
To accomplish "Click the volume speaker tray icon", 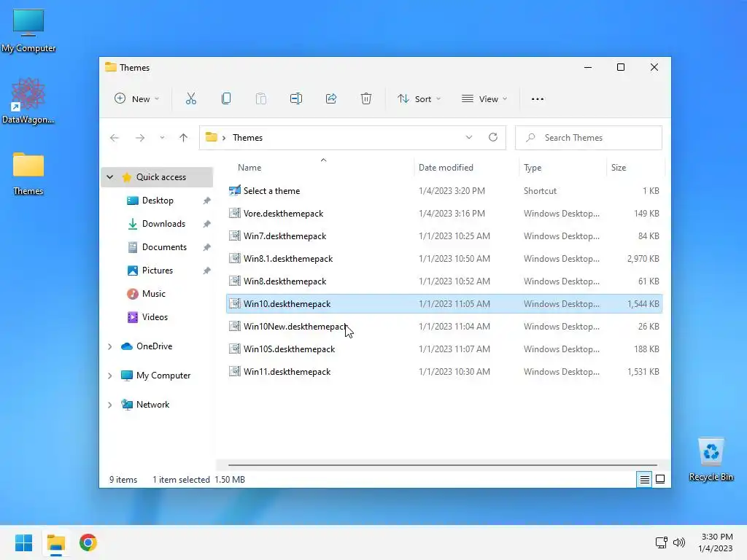I will (x=679, y=542).
